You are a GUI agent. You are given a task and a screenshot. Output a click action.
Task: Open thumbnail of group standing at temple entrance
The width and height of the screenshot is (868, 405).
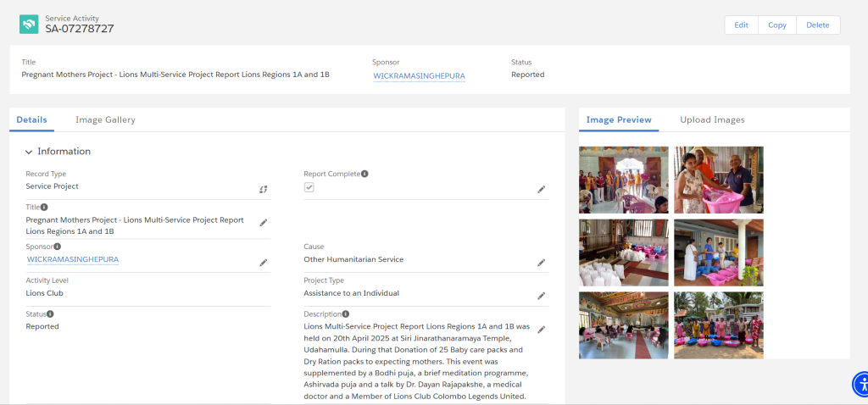tap(624, 180)
